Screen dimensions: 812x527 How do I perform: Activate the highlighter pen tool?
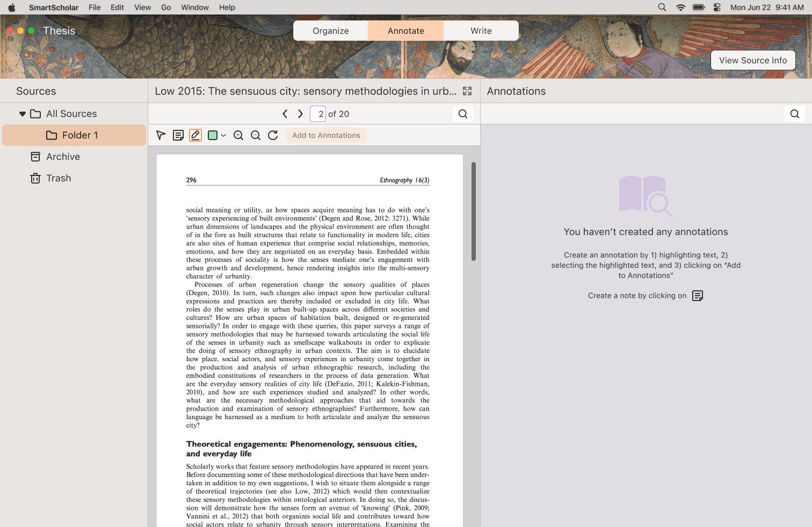pyautogui.click(x=195, y=135)
